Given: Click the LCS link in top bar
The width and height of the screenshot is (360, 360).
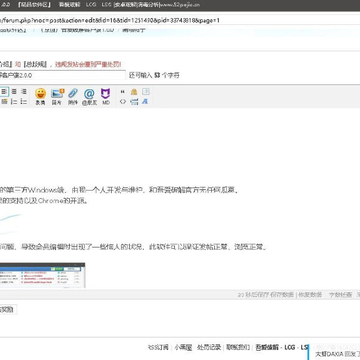Looking at the screenshot, I should click(x=107, y=5).
